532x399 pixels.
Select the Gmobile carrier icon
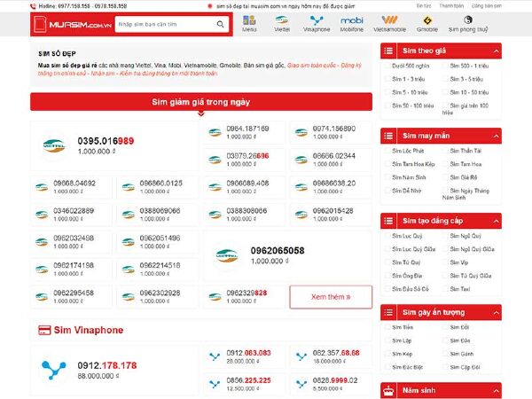(x=427, y=20)
